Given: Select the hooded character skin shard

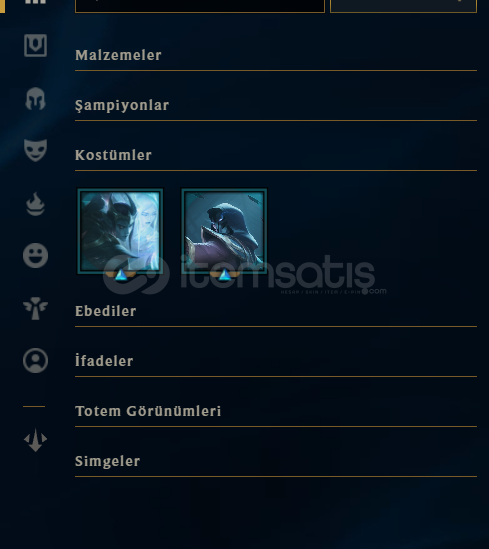Looking at the screenshot, I should click(x=224, y=231).
